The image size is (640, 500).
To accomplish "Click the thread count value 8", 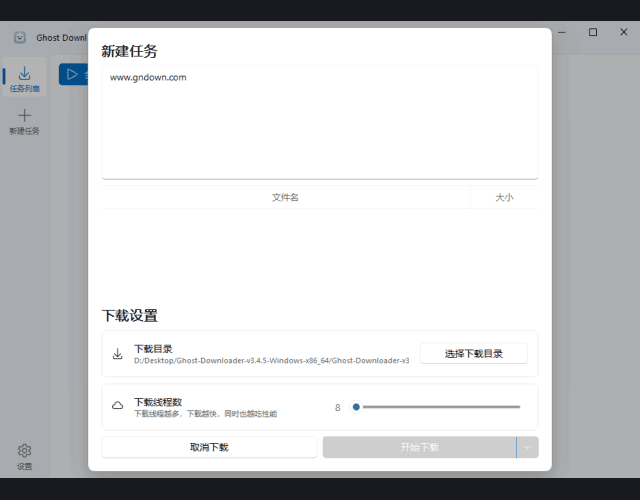I will 338,407.
